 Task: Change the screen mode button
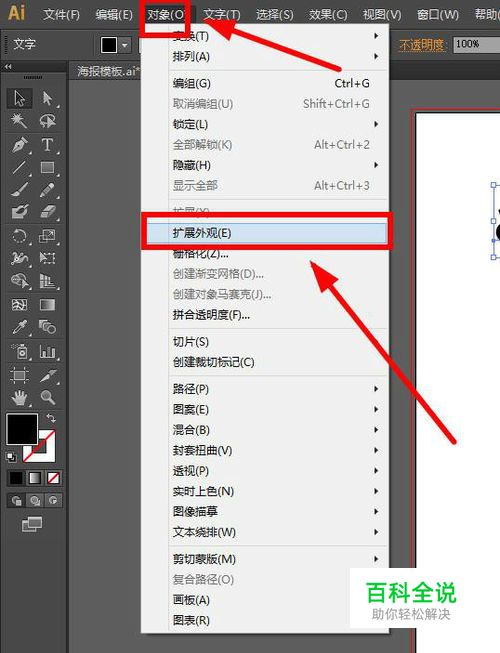tap(32, 524)
